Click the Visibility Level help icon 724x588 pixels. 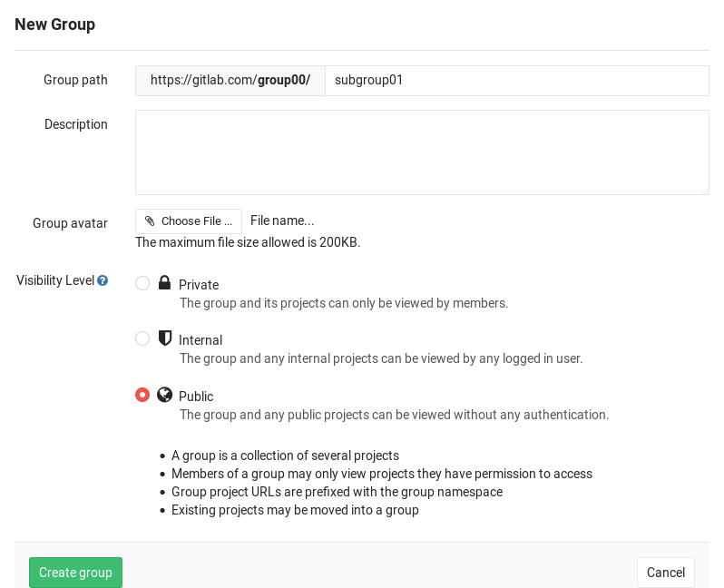(x=103, y=281)
